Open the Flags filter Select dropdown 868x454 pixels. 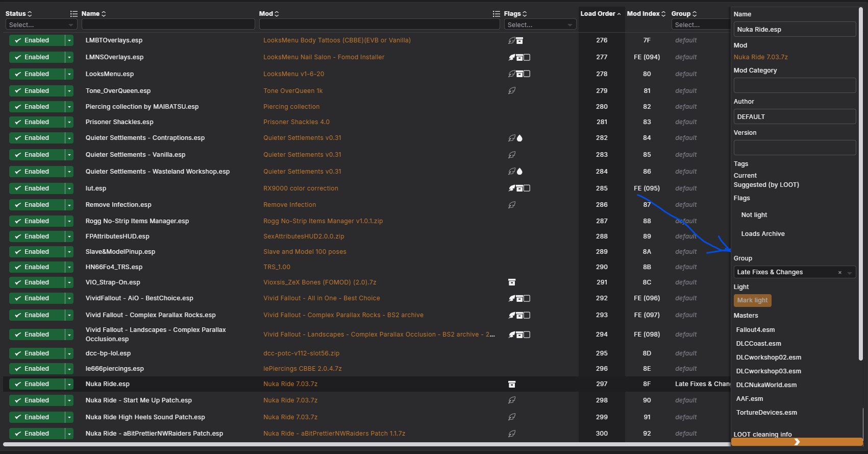click(540, 25)
